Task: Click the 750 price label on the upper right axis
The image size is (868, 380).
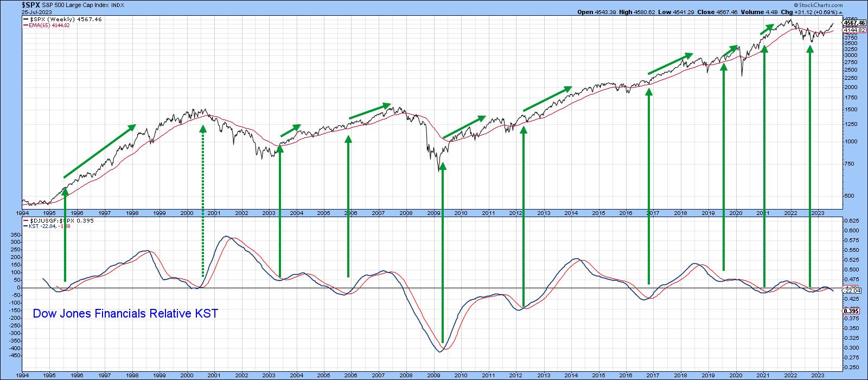Action: (850, 164)
